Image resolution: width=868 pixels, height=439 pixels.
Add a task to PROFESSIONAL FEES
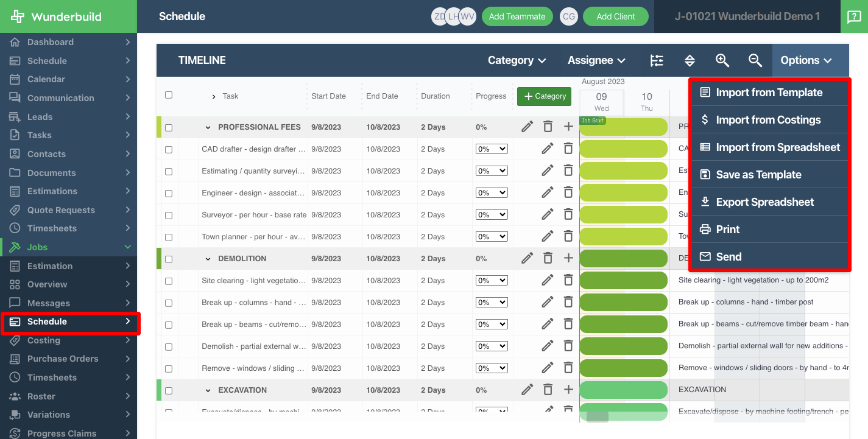click(x=568, y=127)
